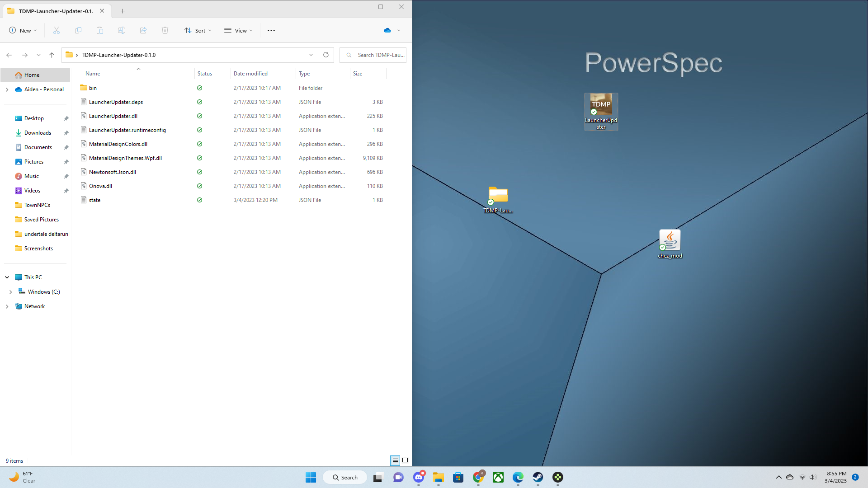Open the Sort dropdown menu
Screen dimensions: 868x488
click(x=198, y=30)
